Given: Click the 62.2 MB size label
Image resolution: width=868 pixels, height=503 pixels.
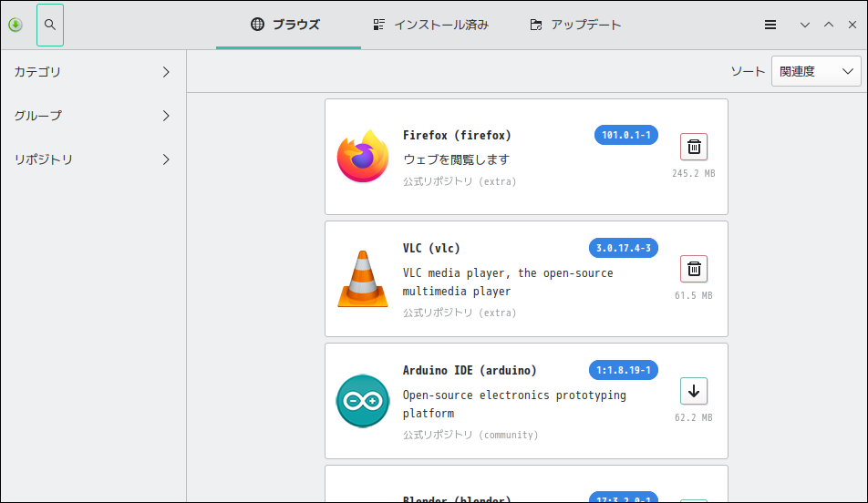Looking at the screenshot, I should [x=694, y=417].
